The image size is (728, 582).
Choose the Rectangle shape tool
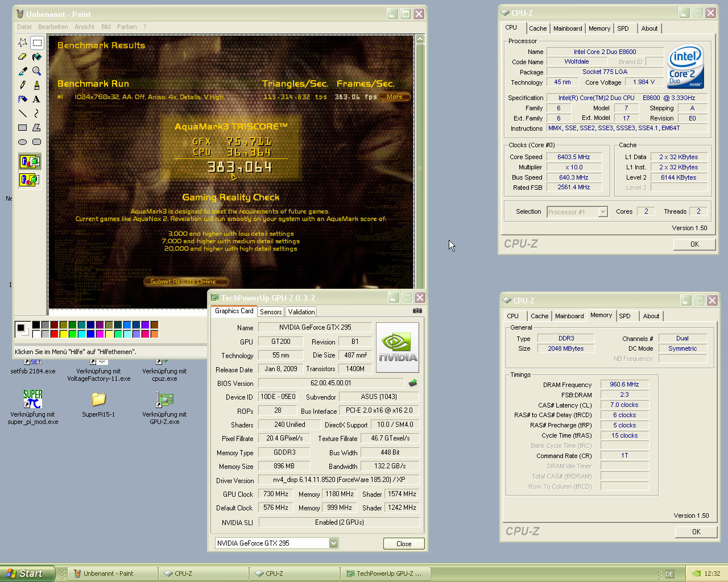point(23,127)
